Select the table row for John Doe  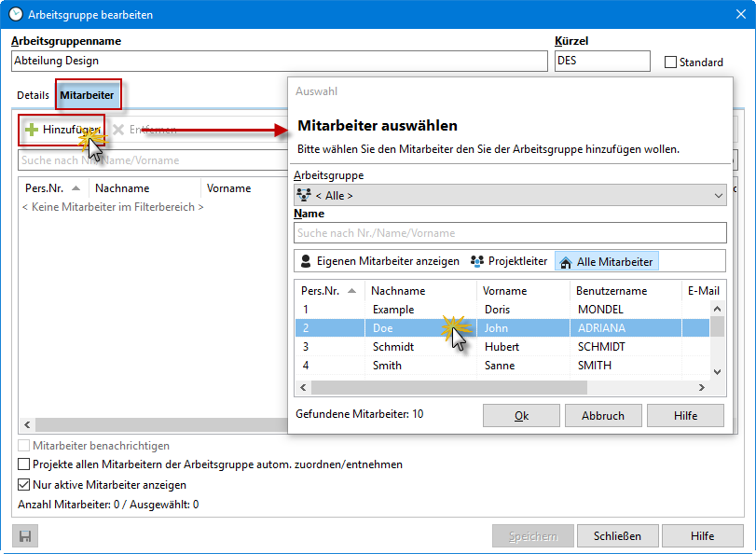tap(401, 327)
